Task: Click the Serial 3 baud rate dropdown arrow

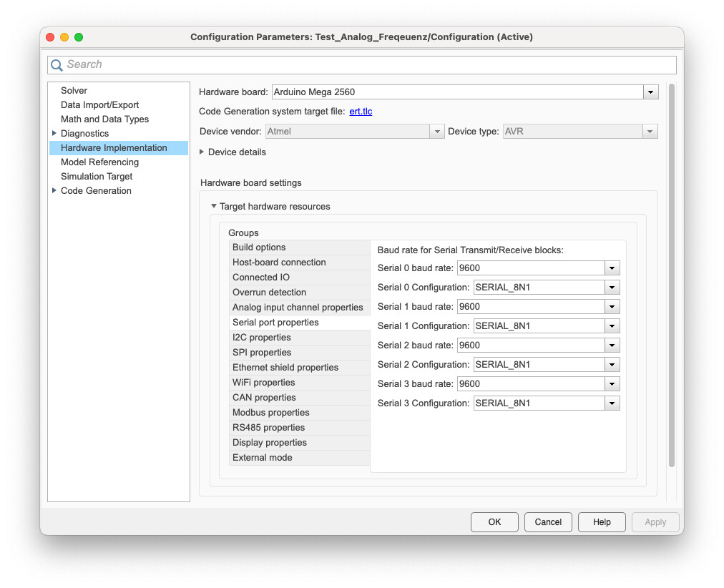Action: click(x=612, y=383)
